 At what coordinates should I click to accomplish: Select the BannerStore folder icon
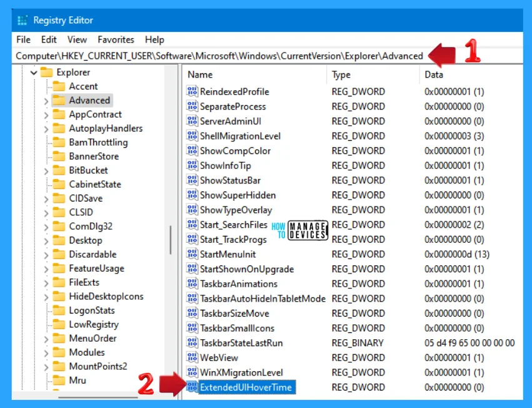click(59, 156)
